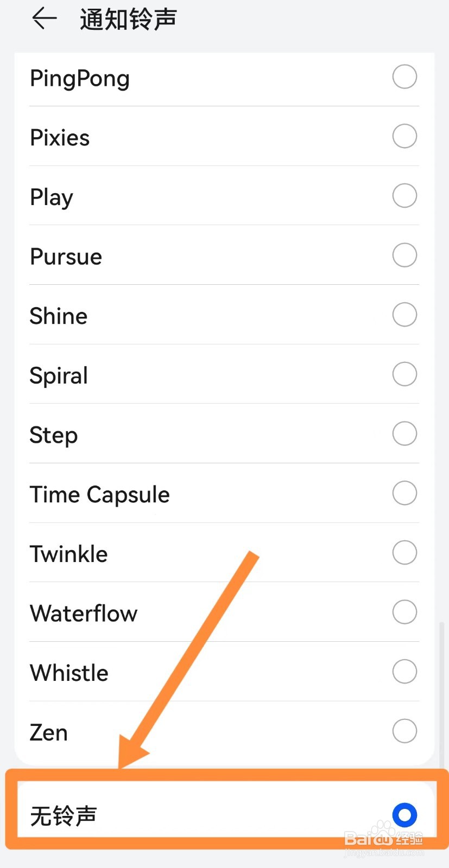Select the Play radio button
This screenshot has width=449, height=868.
pyautogui.click(x=404, y=195)
